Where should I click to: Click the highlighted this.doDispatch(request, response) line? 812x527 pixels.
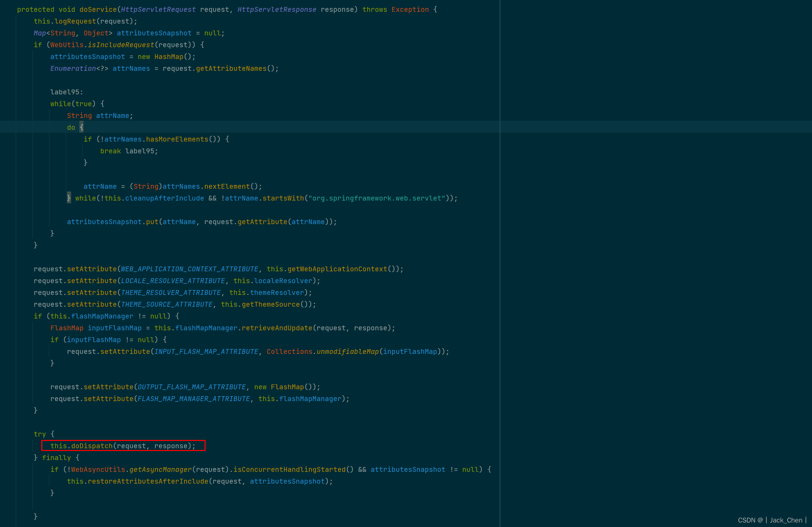tap(123, 446)
